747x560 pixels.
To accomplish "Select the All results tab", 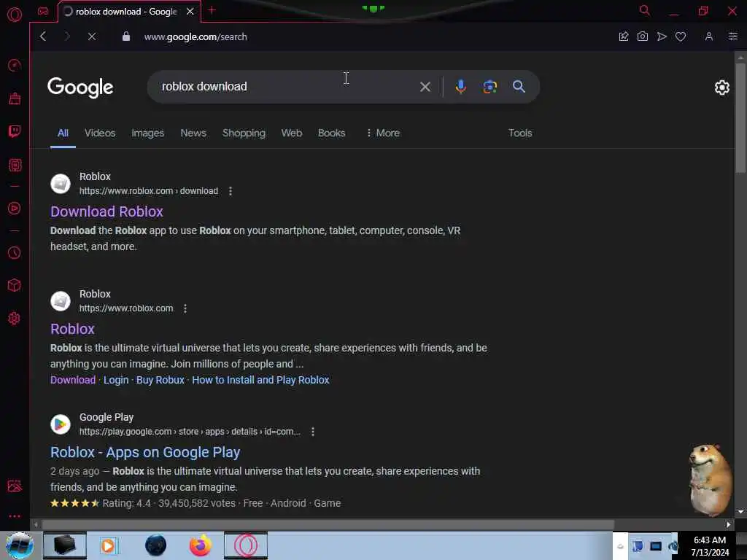I will tap(63, 133).
